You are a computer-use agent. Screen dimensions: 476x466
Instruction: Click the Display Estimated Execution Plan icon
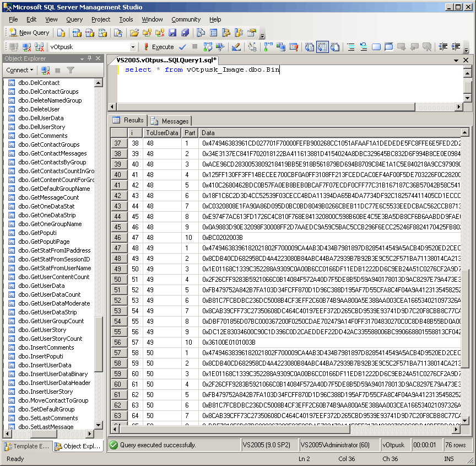point(208,47)
